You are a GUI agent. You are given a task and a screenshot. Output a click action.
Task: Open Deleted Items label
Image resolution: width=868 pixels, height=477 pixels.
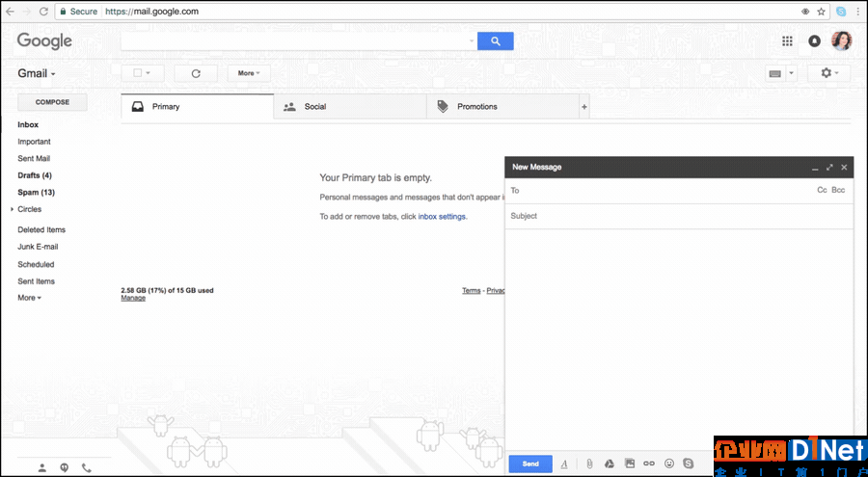(x=41, y=229)
